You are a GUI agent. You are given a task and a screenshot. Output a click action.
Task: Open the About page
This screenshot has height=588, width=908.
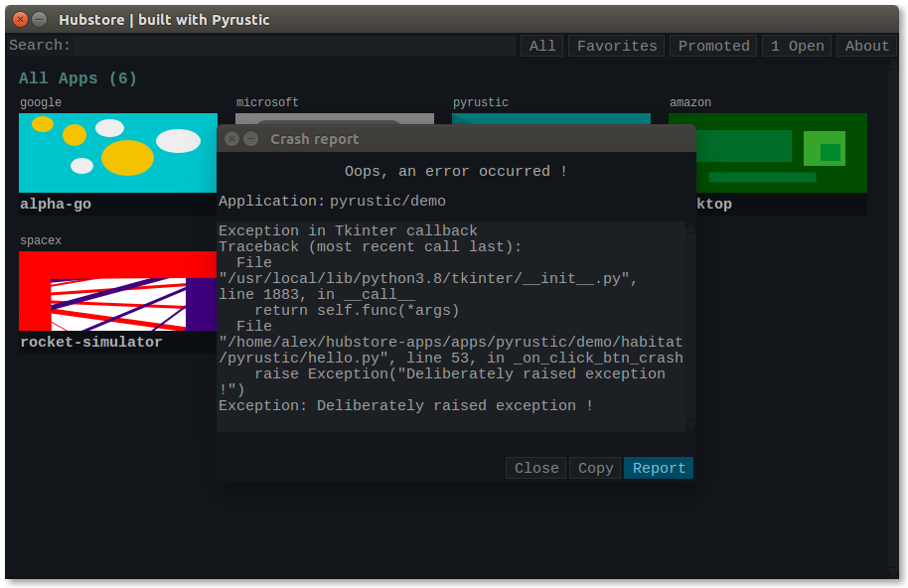[x=866, y=46]
